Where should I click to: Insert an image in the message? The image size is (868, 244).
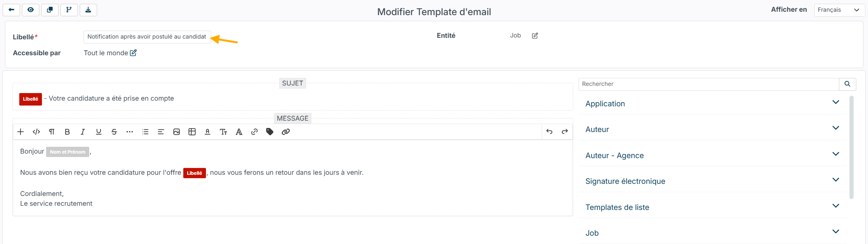tap(176, 132)
